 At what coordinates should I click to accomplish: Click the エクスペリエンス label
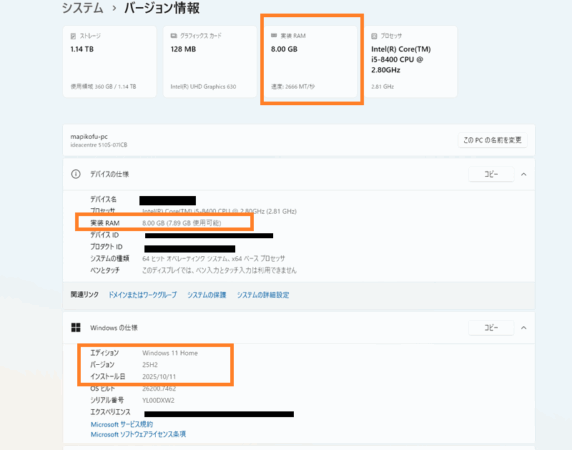point(110,412)
